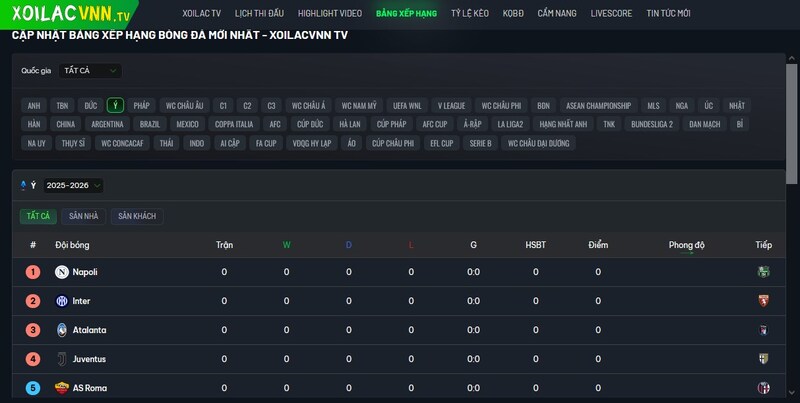Choose the V LEAGUE button

452,106
